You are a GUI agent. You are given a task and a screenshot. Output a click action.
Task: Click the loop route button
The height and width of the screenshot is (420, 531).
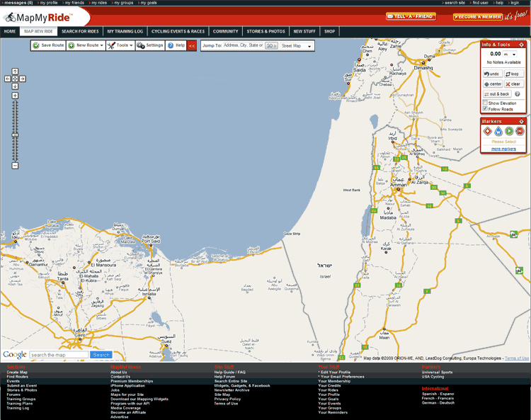coord(514,74)
